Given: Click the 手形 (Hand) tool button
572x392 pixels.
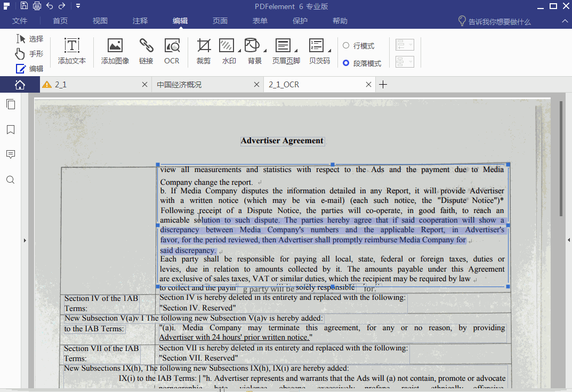Looking at the screenshot, I should [x=29, y=54].
